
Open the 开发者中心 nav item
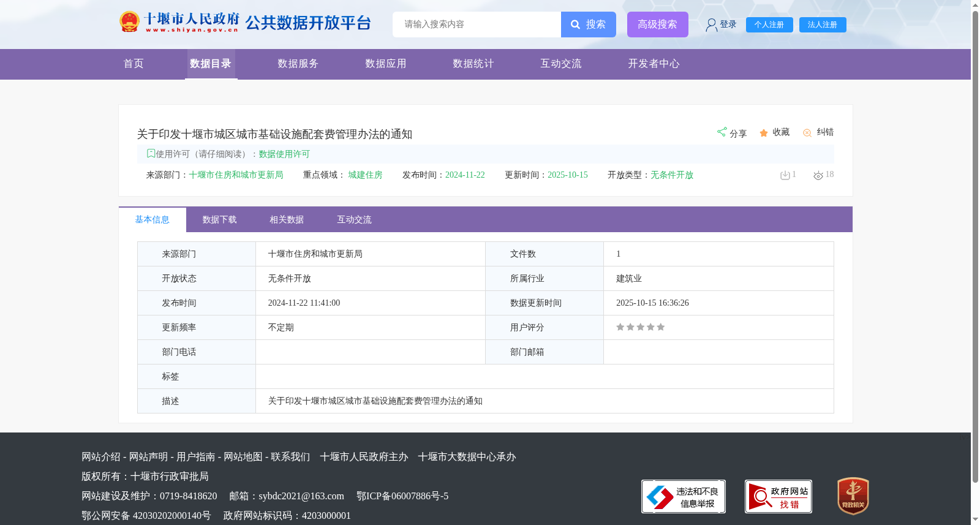654,64
